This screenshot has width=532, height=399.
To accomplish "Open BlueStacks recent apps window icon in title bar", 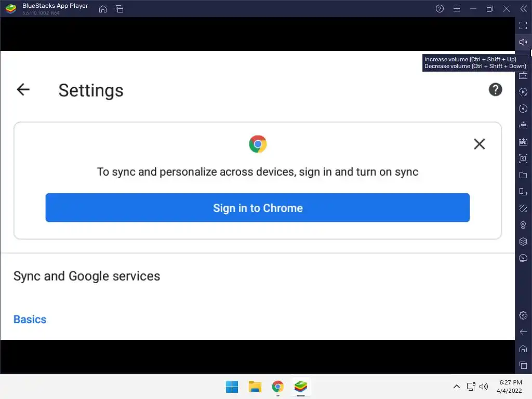I will pyautogui.click(x=119, y=9).
